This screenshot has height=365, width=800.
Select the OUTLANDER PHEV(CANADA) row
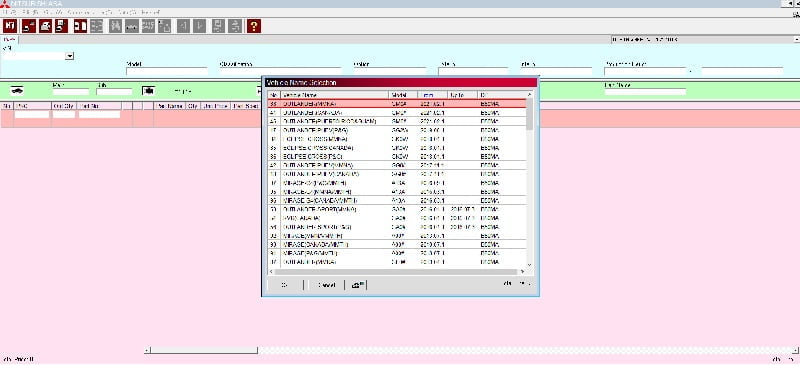[x=397, y=174]
